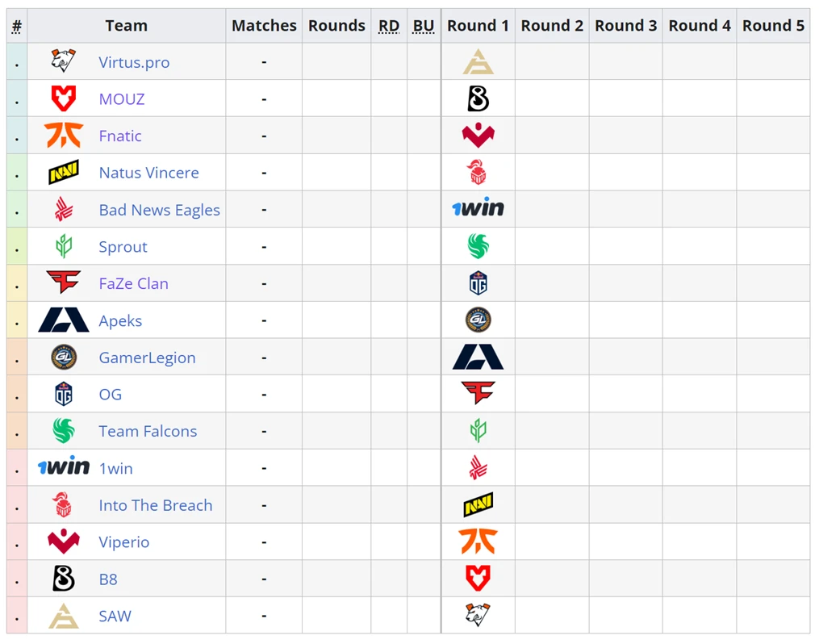Image resolution: width=819 pixels, height=644 pixels.
Task: Click the Virtus.pro logo in Team column
Action: pos(63,61)
